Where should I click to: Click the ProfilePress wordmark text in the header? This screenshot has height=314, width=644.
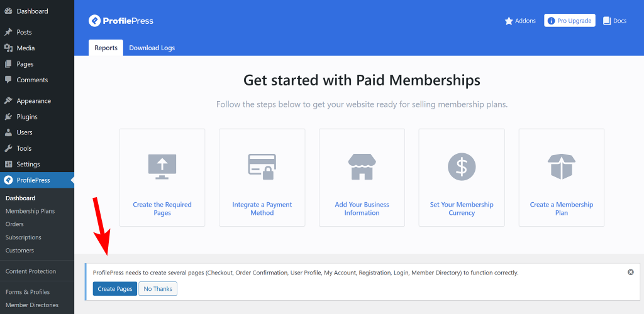click(x=128, y=21)
